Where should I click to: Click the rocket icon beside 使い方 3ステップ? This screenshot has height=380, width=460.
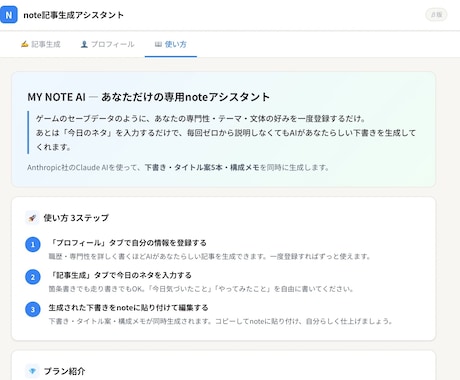[32, 218]
